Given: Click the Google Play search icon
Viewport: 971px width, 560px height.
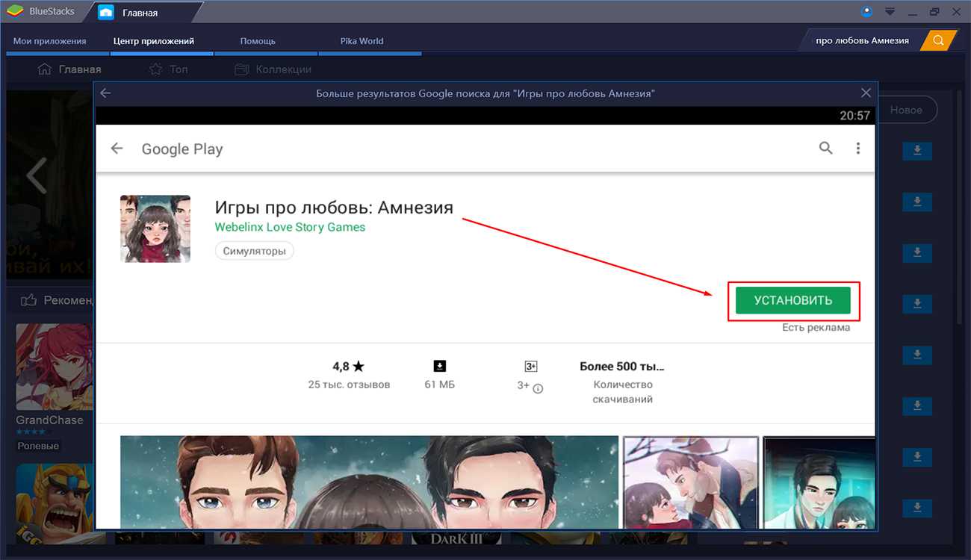Looking at the screenshot, I should [825, 148].
